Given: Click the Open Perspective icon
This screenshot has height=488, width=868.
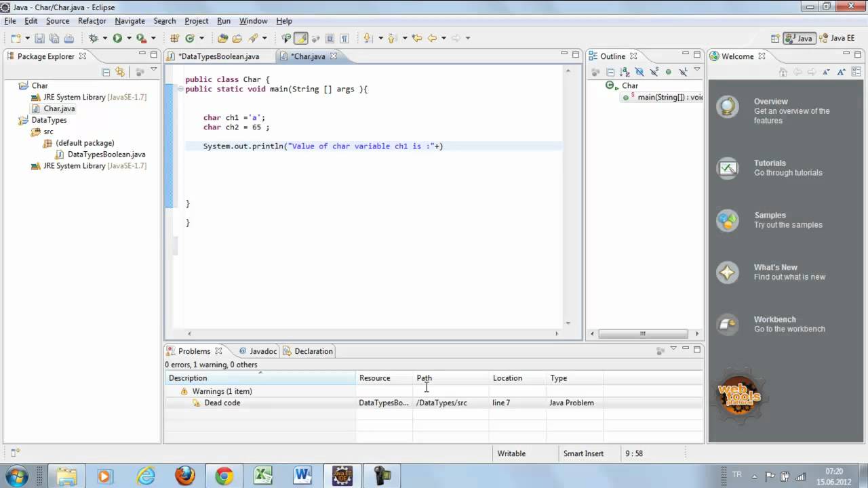Looking at the screenshot, I should (x=775, y=39).
